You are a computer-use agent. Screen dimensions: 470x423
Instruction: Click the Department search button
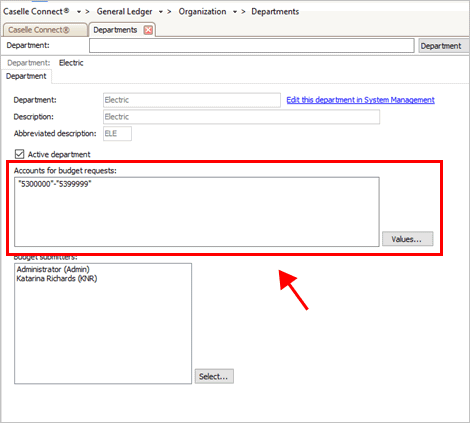443,46
